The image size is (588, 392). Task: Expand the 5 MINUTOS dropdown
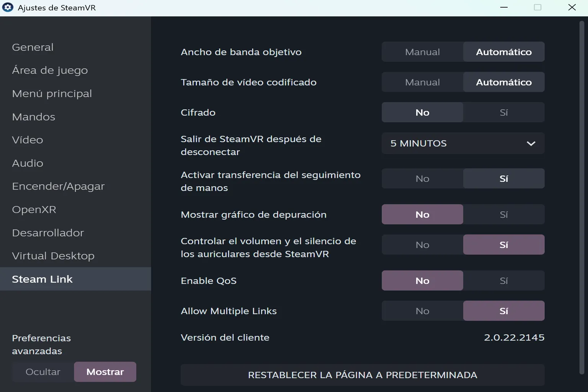[463, 143]
